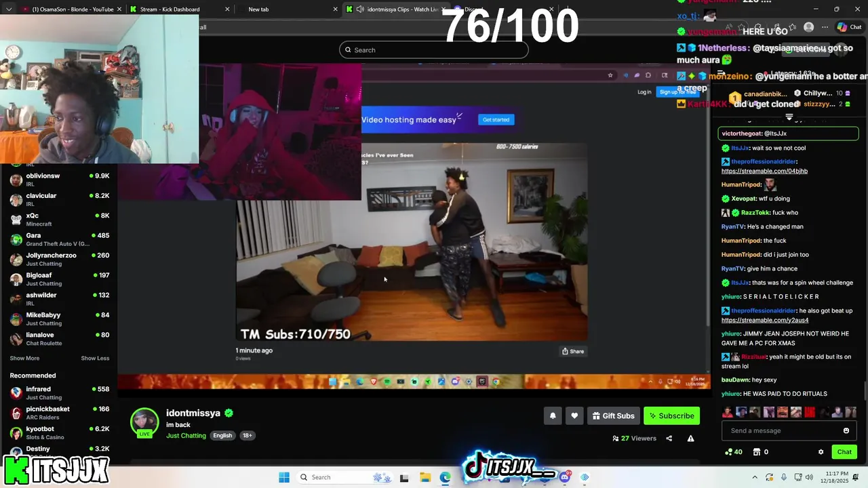Click the Kick Search field
This screenshot has width=868, height=488.
coord(434,49)
